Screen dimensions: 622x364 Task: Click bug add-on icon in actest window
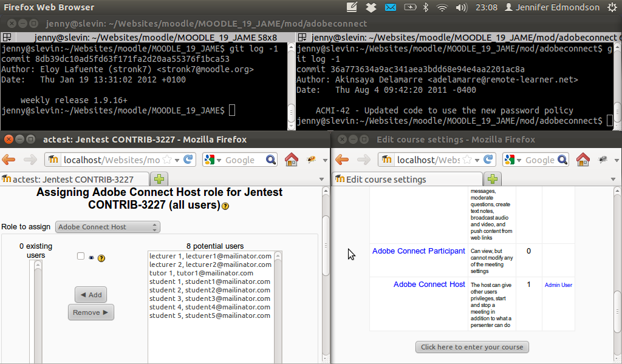point(312,160)
